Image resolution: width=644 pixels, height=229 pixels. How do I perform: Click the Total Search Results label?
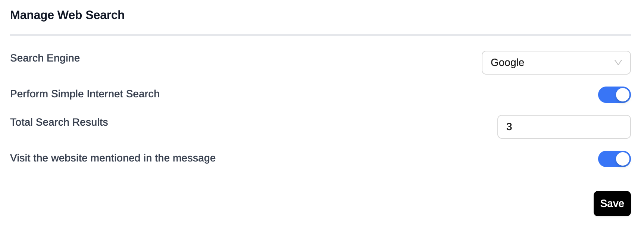(x=59, y=122)
